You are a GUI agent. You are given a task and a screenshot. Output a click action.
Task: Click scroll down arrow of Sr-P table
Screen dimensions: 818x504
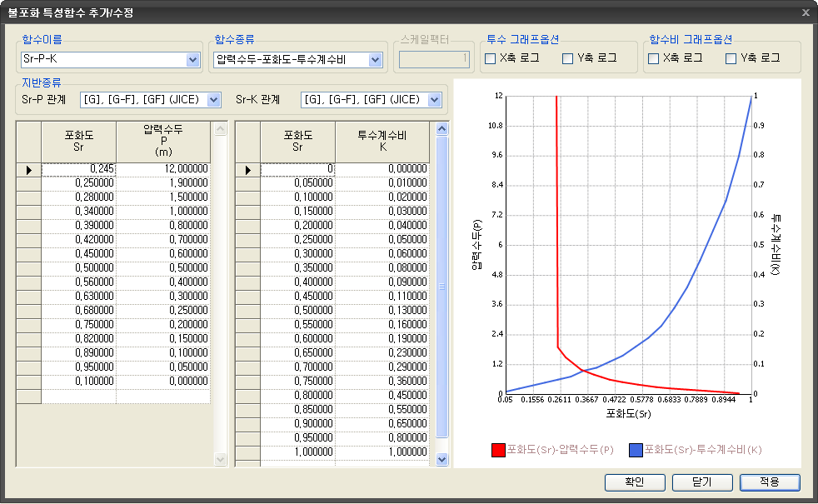[221, 459]
